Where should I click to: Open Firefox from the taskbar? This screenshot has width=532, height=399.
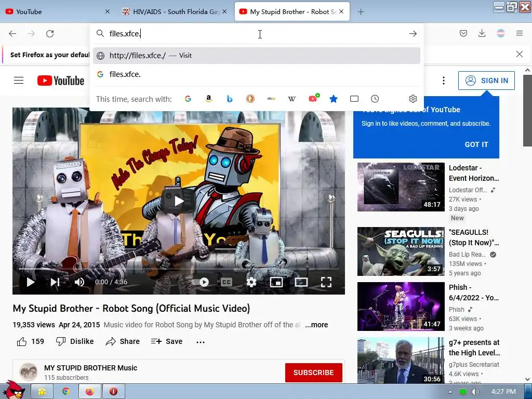pos(89,392)
